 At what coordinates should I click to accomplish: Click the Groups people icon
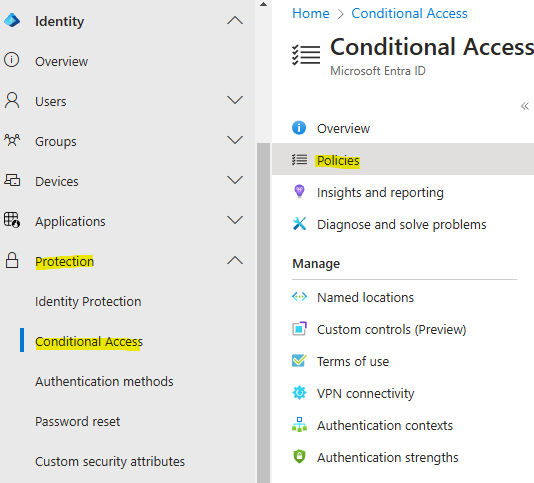coord(12,140)
